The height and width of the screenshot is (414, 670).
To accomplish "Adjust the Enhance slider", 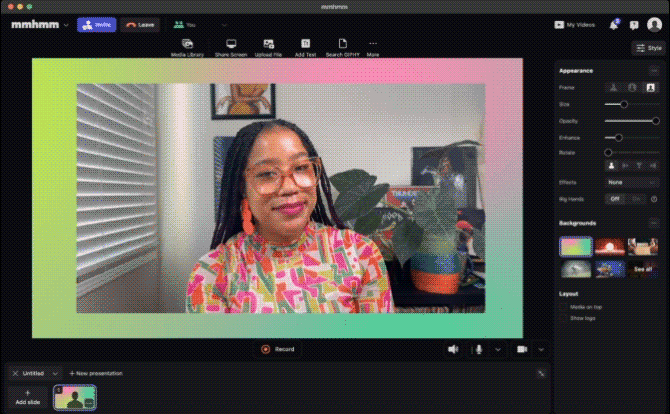I will tap(632, 138).
